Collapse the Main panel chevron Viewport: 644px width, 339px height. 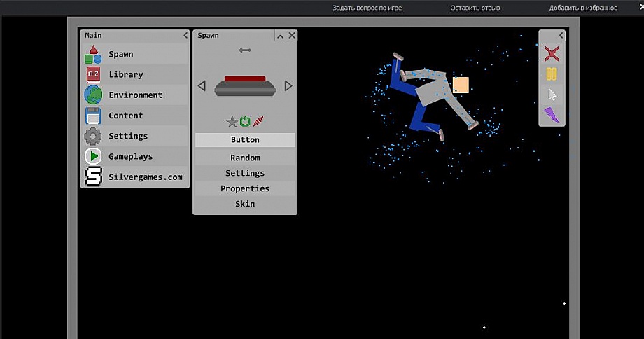[185, 35]
